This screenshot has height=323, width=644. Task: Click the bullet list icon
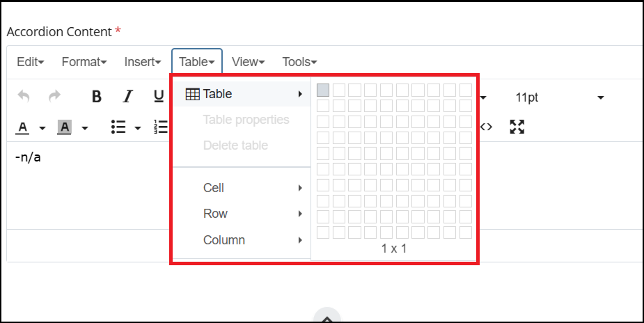click(118, 127)
